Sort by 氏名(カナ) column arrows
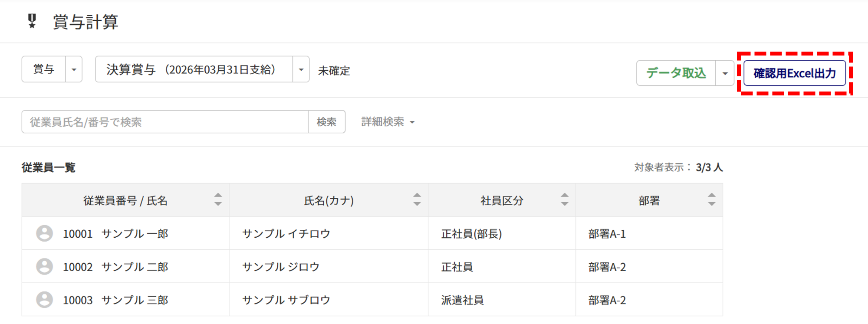Screen dimensions: 868x324 tap(417, 200)
